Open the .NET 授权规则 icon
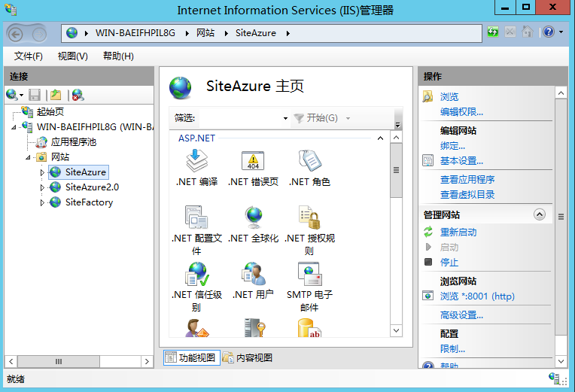 click(309, 217)
